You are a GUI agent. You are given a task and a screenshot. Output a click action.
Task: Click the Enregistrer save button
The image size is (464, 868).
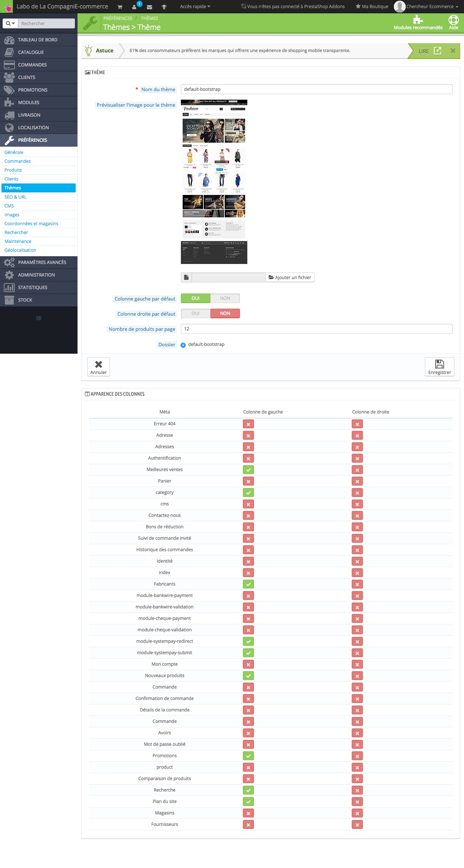tap(439, 367)
